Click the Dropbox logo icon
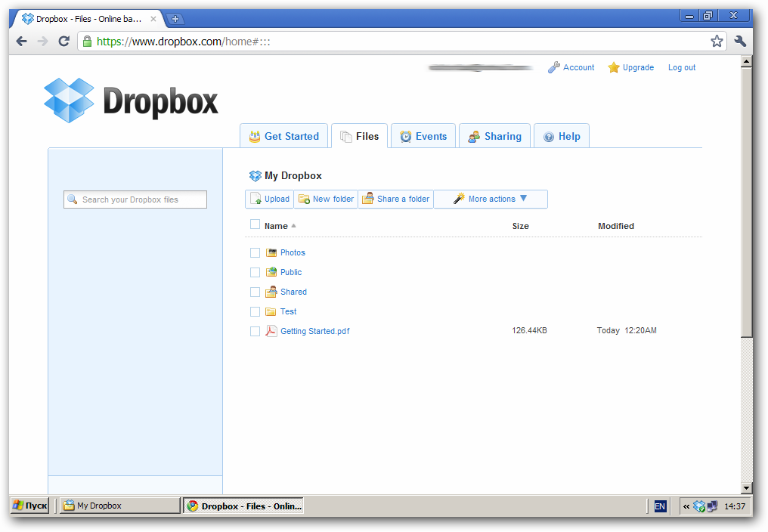The image size is (768, 532). pyautogui.click(x=69, y=101)
